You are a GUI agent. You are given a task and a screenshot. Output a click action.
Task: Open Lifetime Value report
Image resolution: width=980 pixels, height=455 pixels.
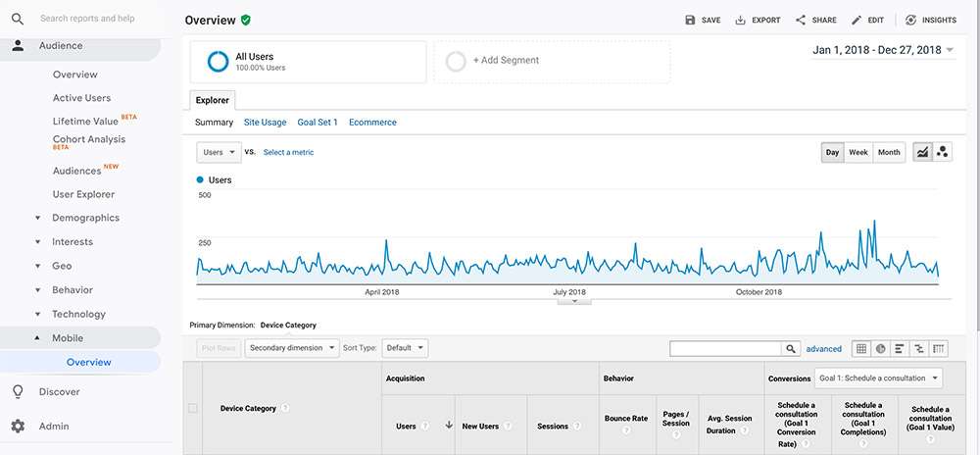(85, 122)
